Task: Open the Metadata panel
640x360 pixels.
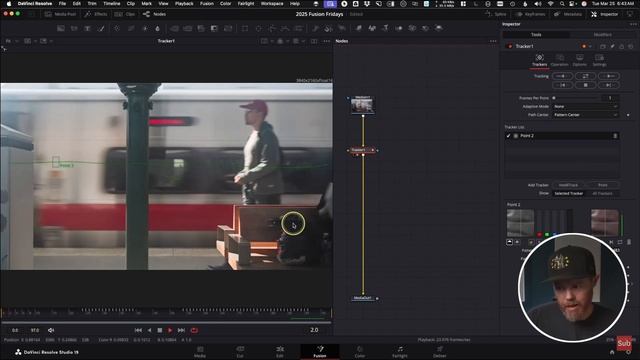Action: click(568, 14)
